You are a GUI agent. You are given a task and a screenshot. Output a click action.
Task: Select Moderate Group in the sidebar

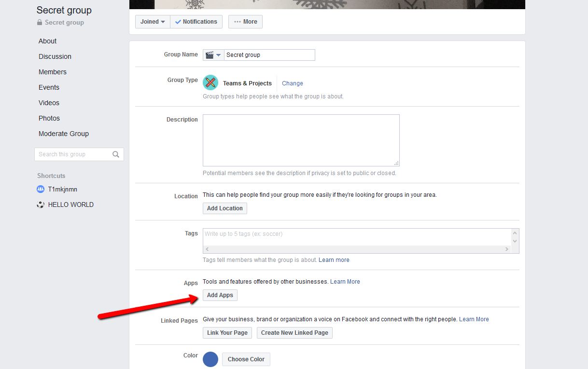pyautogui.click(x=64, y=134)
